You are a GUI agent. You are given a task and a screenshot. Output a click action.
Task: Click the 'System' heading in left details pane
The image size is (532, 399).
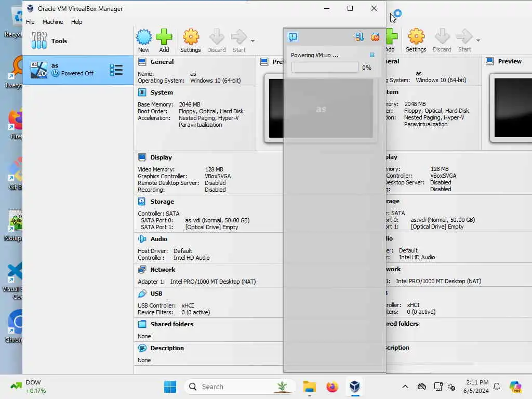[x=162, y=92]
